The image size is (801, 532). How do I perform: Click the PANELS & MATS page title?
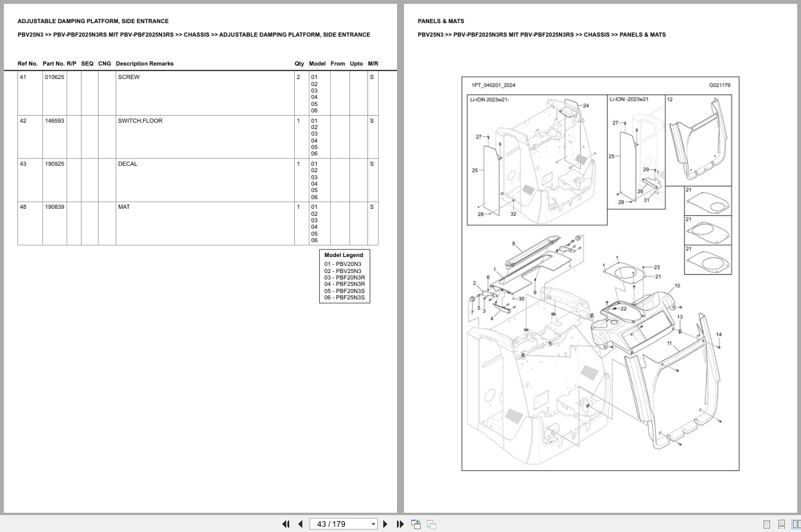[x=441, y=21]
